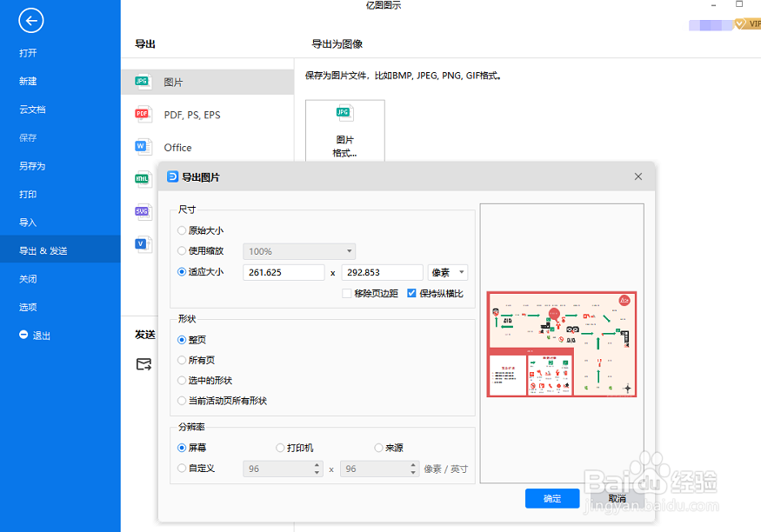Select 导出 & 发送 menu item
The image size is (761, 532).
coord(60,249)
